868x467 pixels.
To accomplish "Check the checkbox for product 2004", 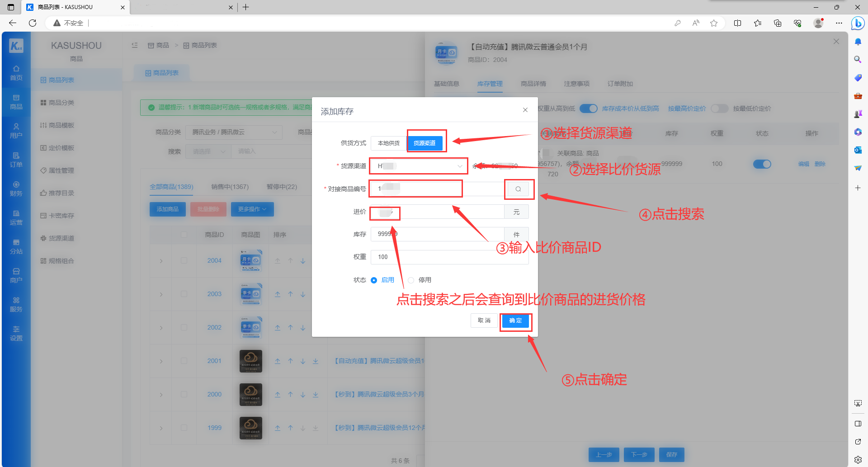I will (x=184, y=260).
